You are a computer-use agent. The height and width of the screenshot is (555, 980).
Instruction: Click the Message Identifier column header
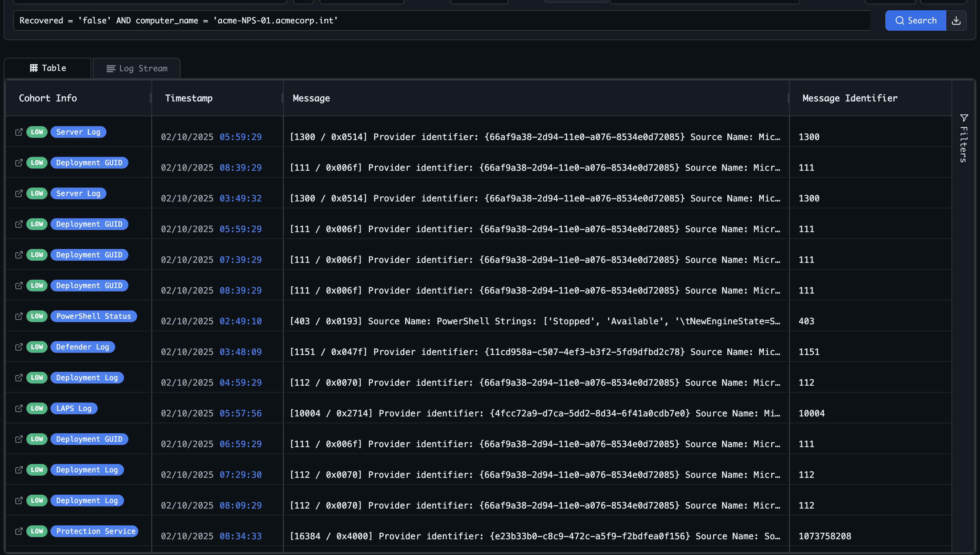point(850,98)
